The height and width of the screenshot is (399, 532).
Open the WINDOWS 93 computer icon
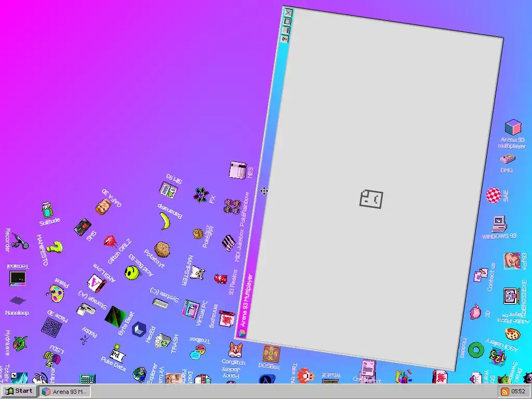[499, 224]
